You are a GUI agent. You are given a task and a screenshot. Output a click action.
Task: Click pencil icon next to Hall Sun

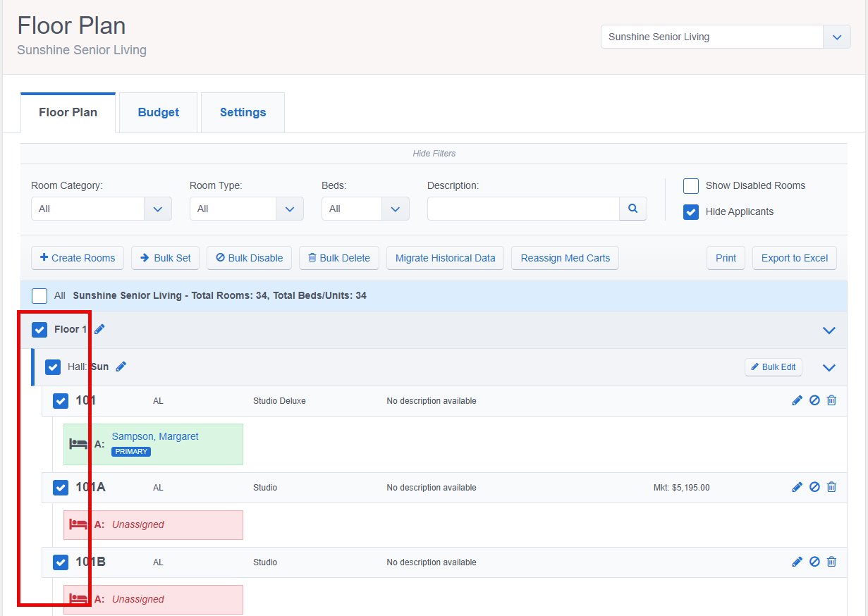pos(121,366)
